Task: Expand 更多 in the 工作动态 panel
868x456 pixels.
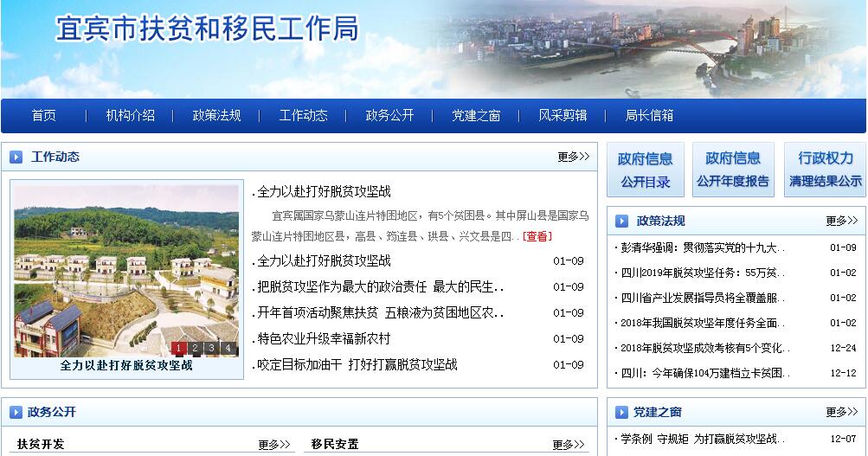Action: point(573,157)
